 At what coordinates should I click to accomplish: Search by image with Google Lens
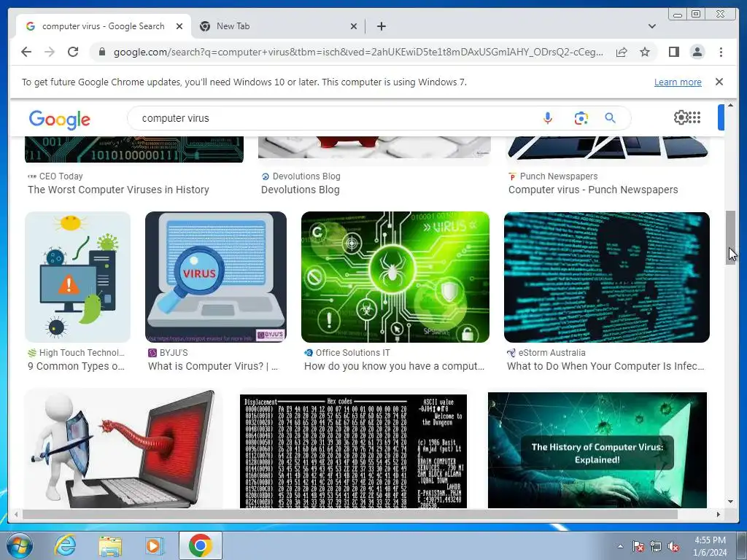pyautogui.click(x=581, y=118)
